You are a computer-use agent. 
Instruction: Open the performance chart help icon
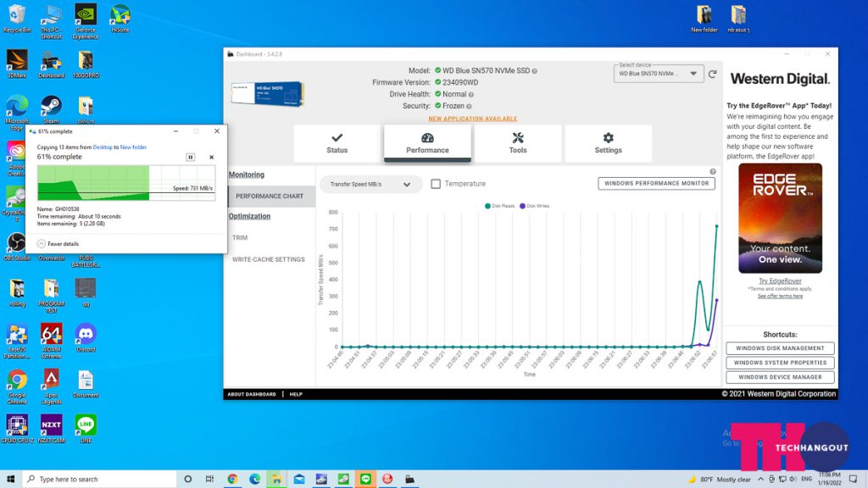[x=712, y=171]
